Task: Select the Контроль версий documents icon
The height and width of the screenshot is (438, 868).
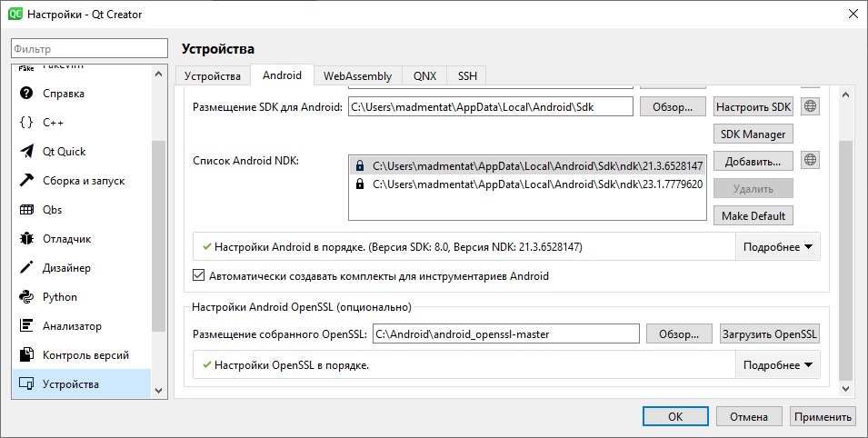Action: (26, 355)
